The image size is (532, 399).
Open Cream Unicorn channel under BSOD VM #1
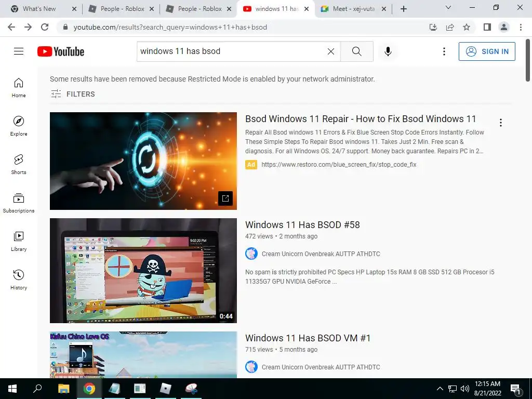click(x=321, y=367)
